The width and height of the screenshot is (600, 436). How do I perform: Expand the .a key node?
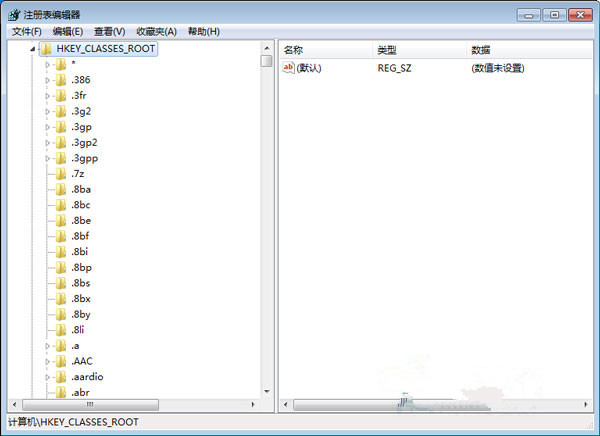point(47,346)
